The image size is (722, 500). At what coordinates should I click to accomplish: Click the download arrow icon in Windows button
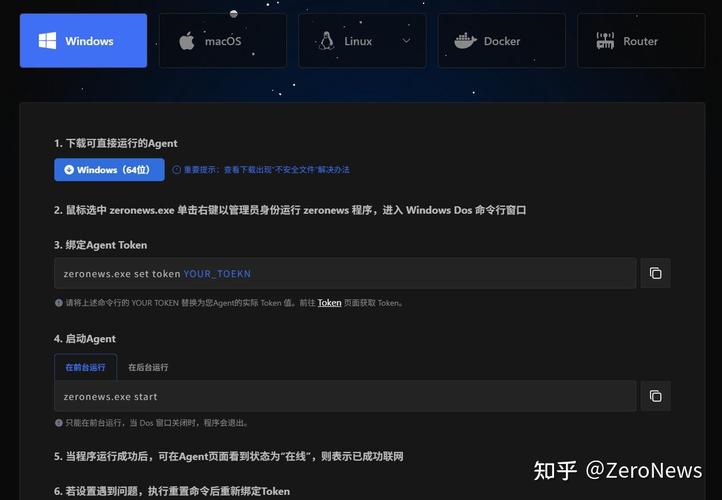point(69,169)
